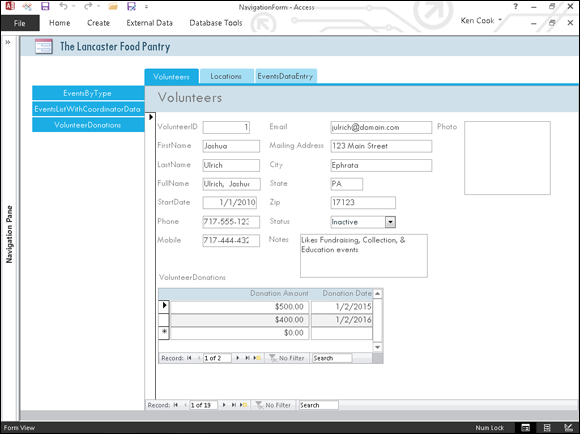
Task: Open the EventsByType navigation button
Action: [x=88, y=93]
